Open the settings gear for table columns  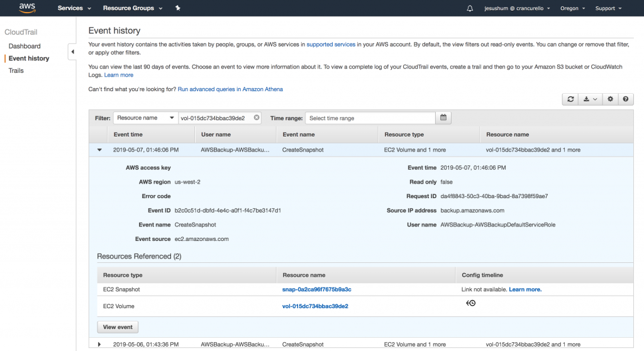click(609, 99)
